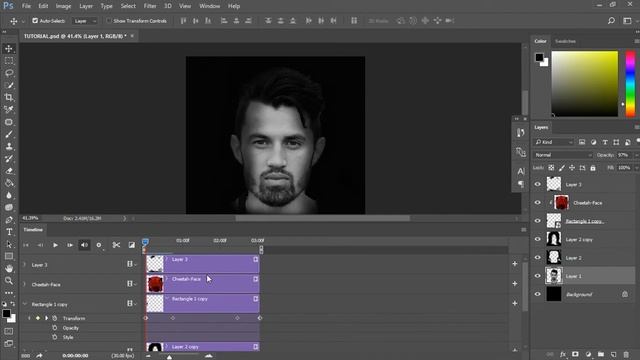Select the Zoom tool
The width and height of the screenshot is (640, 360).
coord(9,281)
